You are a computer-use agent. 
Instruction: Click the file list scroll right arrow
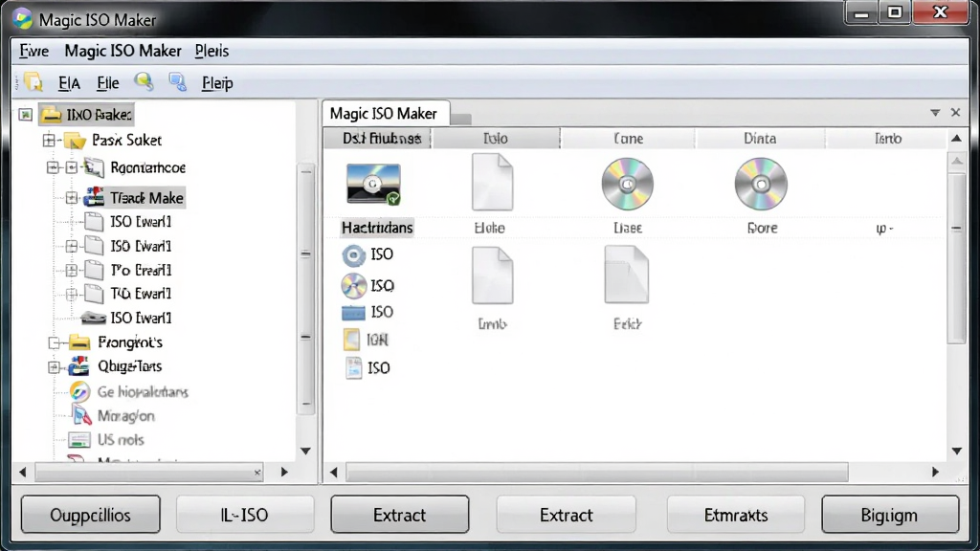point(935,473)
